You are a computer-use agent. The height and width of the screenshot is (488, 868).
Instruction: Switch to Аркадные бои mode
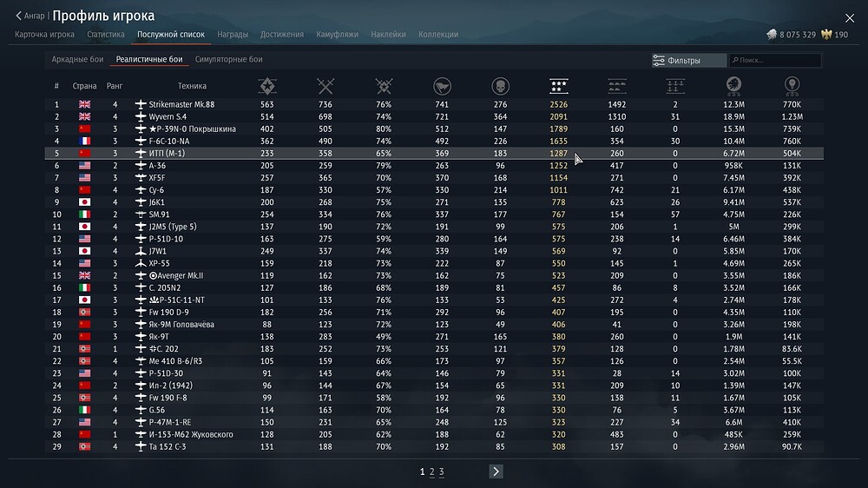78,60
